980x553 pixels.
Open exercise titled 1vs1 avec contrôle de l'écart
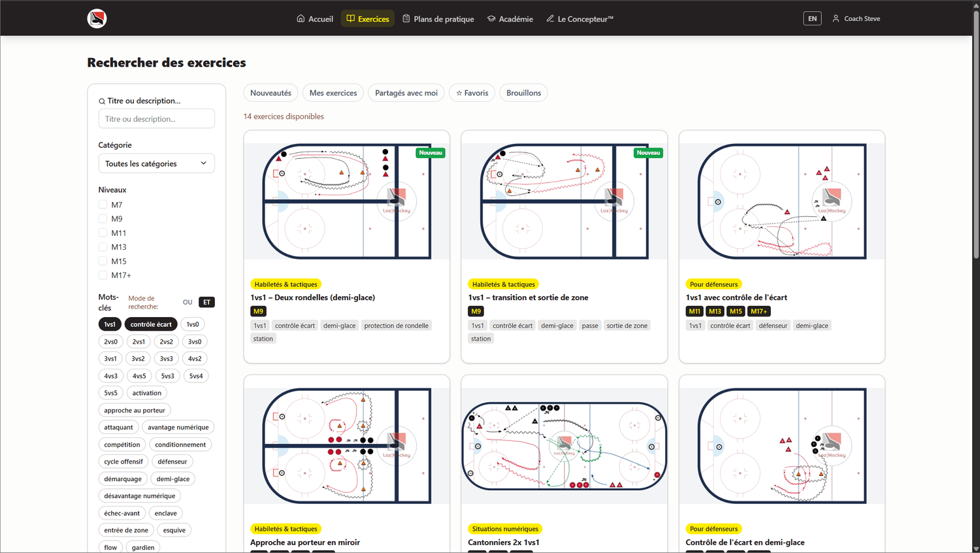point(736,297)
